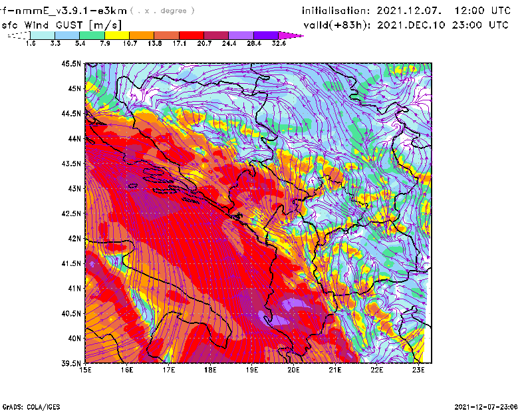Click the '( . x . degree )' resolution text

point(162,11)
